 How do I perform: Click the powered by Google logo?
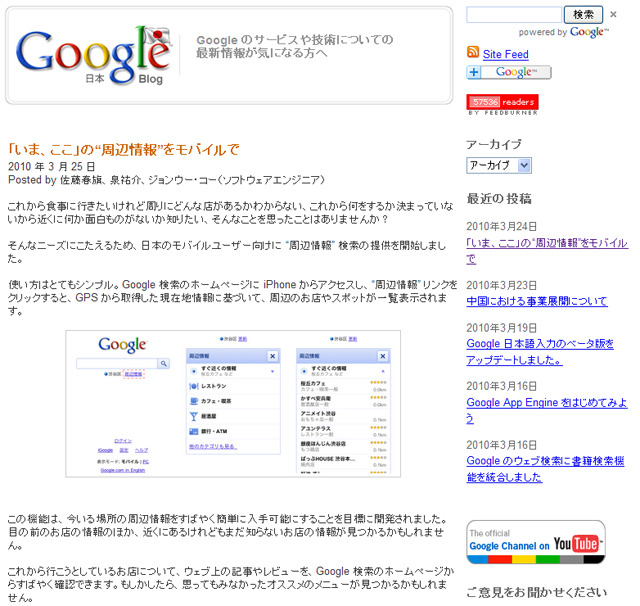click(x=589, y=32)
